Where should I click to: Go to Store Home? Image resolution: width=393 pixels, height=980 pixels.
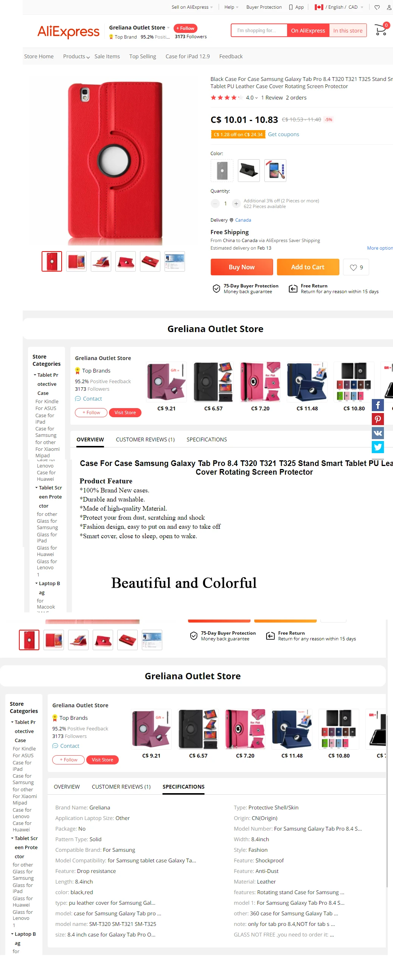pyautogui.click(x=39, y=56)
